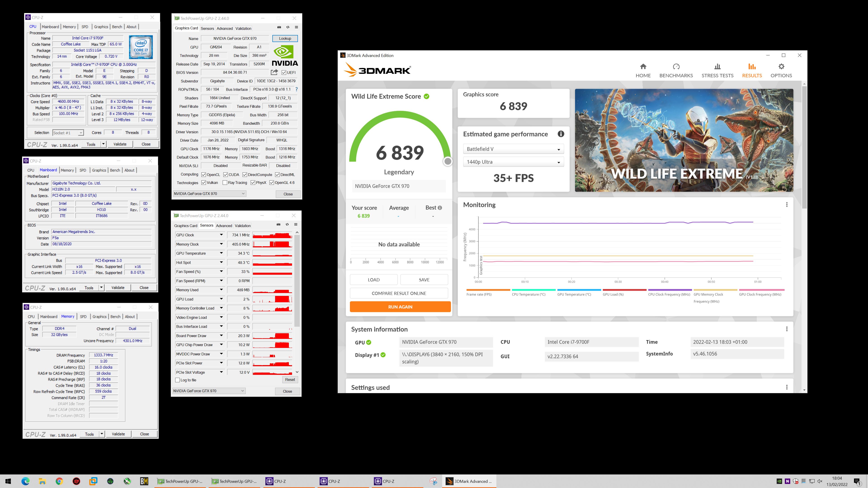The width and height of the screenshot is (868, 488).
Task: Click the score gauge handle on Wild Life Extreme
Action: [x=448, y=162]
